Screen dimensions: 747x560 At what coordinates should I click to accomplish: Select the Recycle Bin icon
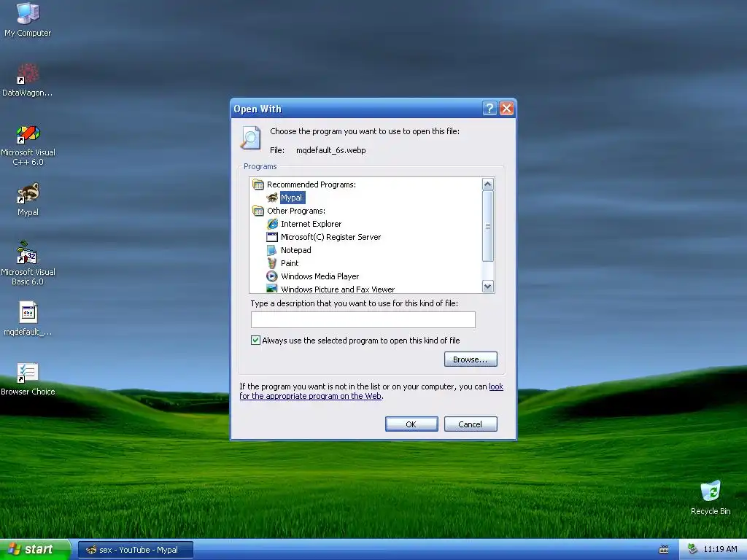pyautogui.click(x=711, y=497)
